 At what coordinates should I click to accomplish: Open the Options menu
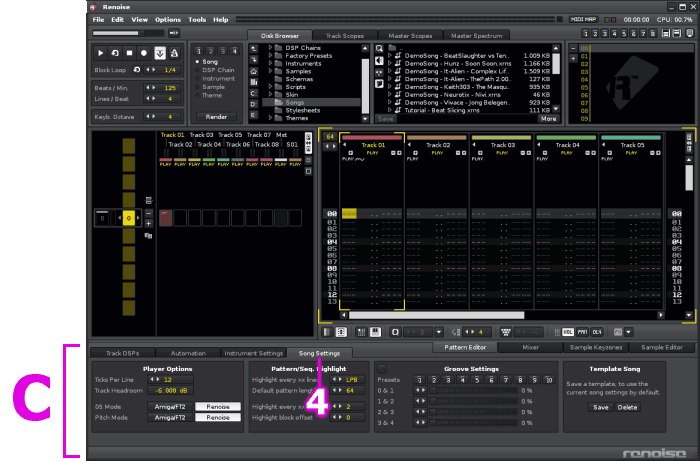point(168,20)
